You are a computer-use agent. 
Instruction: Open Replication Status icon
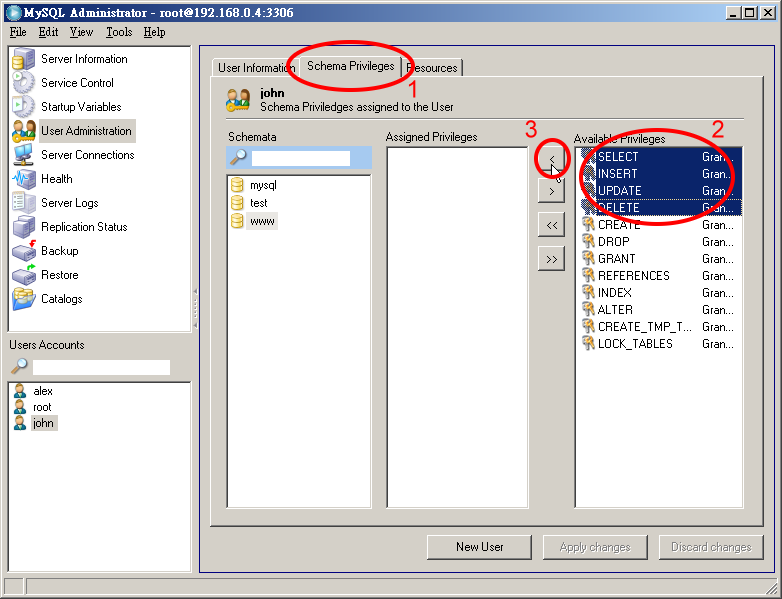[x=24, y=227]
